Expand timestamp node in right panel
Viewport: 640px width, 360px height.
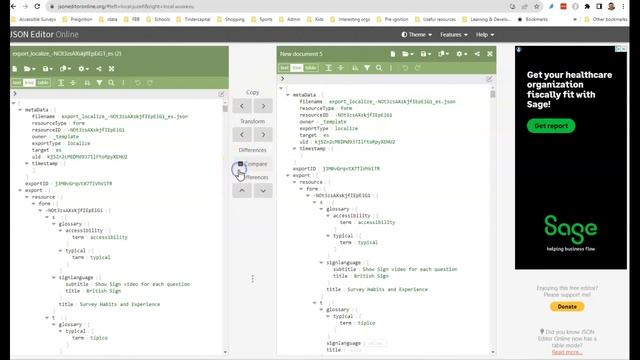294,149
